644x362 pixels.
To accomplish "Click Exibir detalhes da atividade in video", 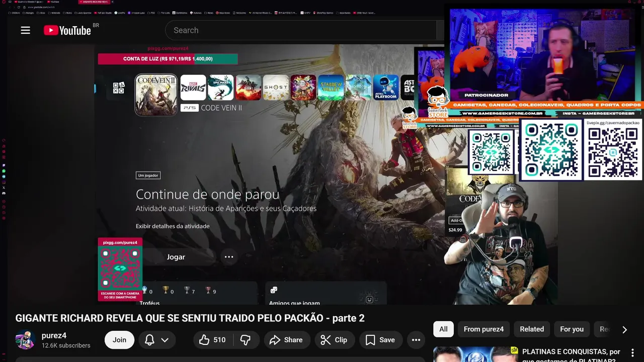I will click(x=173, y=226).
